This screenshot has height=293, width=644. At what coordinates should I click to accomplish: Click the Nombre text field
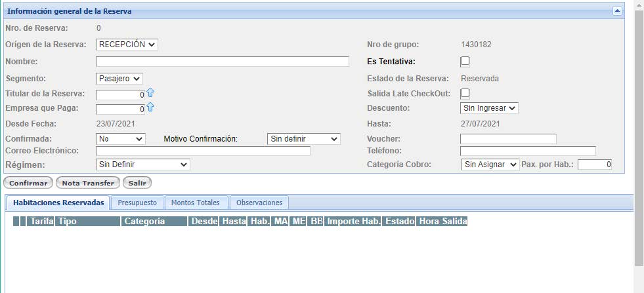point(222,62)
